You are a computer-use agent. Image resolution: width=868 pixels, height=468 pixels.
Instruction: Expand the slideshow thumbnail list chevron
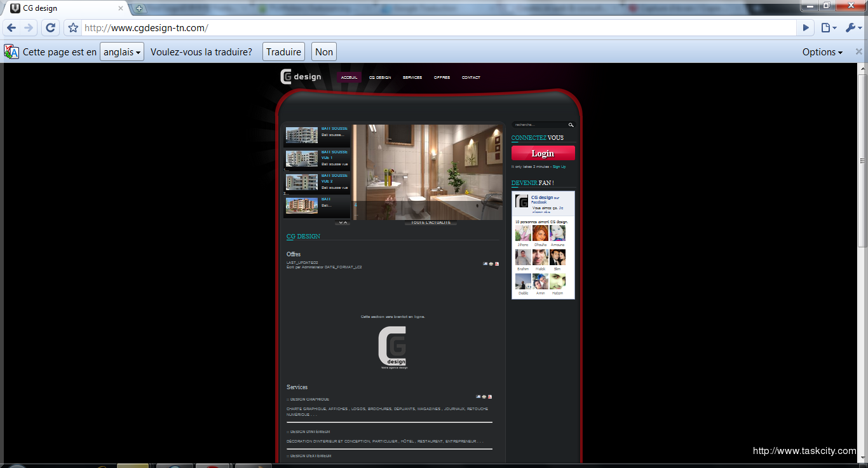point(342,222)
